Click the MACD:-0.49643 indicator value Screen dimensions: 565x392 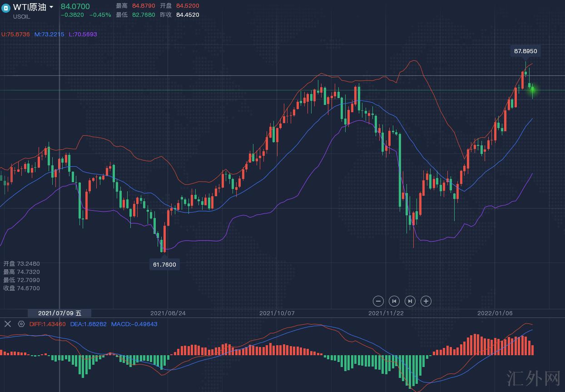point(134,324)
